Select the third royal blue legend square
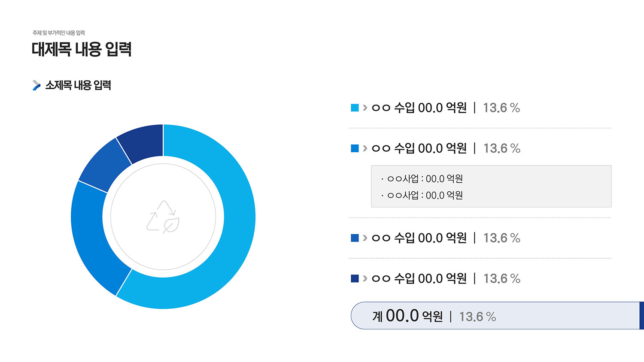 [x=355, y=238]
